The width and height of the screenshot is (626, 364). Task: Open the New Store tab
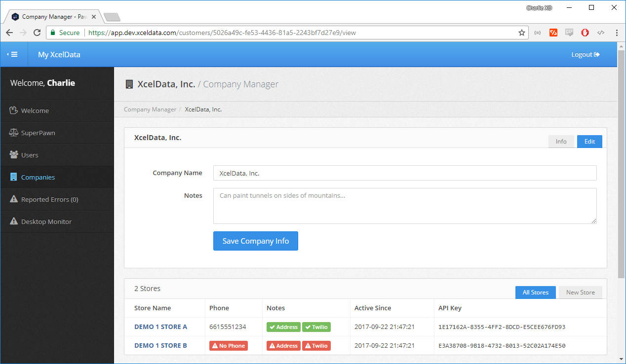(x=580, y=292)
